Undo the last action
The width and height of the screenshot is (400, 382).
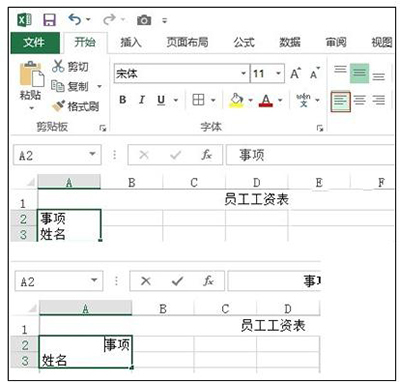pos(74,20)
